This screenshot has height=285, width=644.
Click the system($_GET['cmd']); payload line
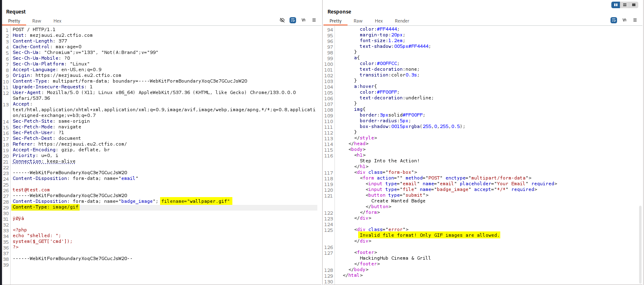[x=42, y=241]
